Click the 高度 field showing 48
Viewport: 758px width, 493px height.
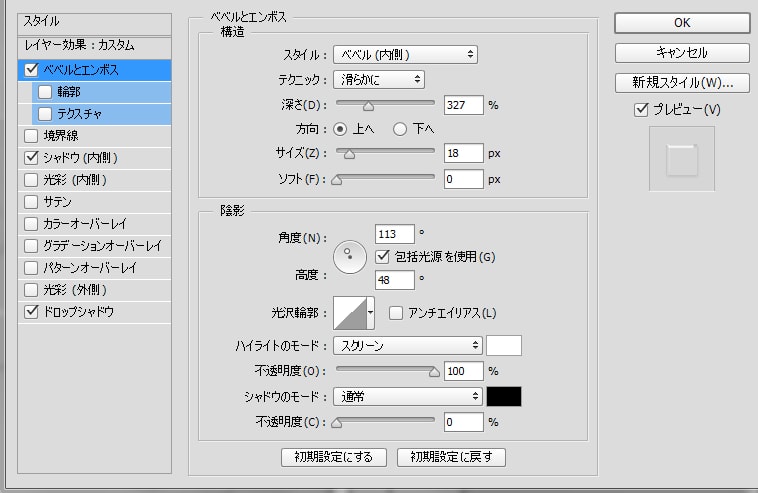(x=394, y=280)
